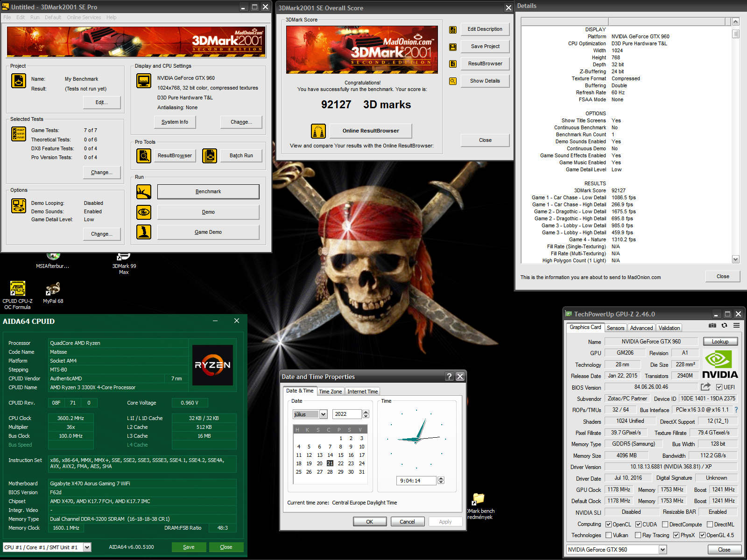Take GPU-Z screenshot with camera icon
The width and height of the screenshot is (747, 560).
(x=712, y=326)
